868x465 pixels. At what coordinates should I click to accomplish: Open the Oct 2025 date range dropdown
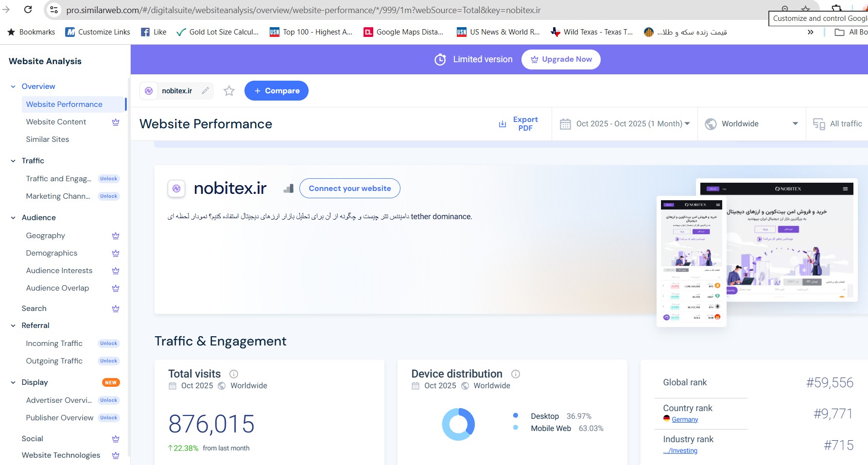(x=625, y=124)
